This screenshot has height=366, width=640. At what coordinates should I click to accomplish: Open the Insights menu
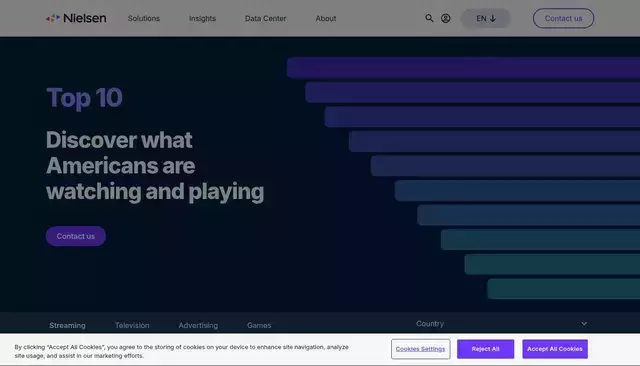202,18
